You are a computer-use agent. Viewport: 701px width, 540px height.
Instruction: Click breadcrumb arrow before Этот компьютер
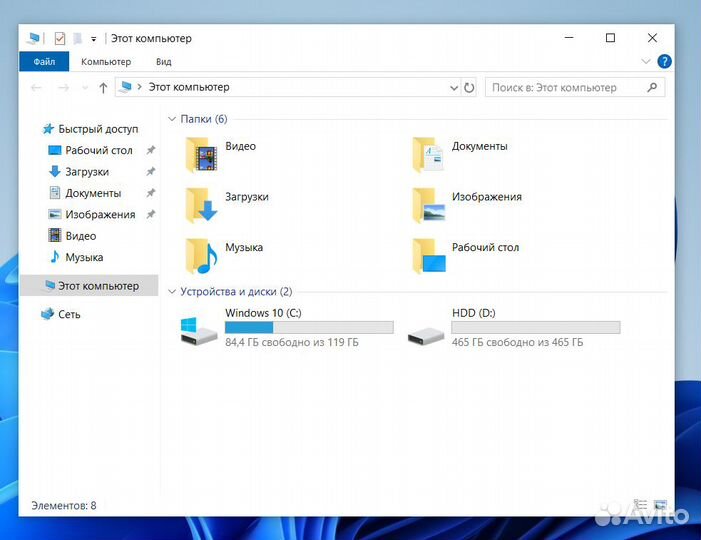pos(139,87)
